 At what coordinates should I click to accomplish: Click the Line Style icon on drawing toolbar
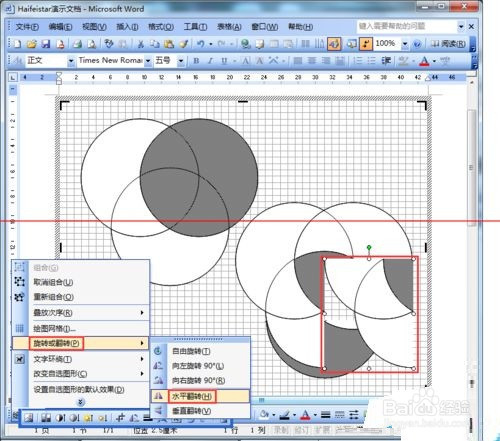point(325,415)
